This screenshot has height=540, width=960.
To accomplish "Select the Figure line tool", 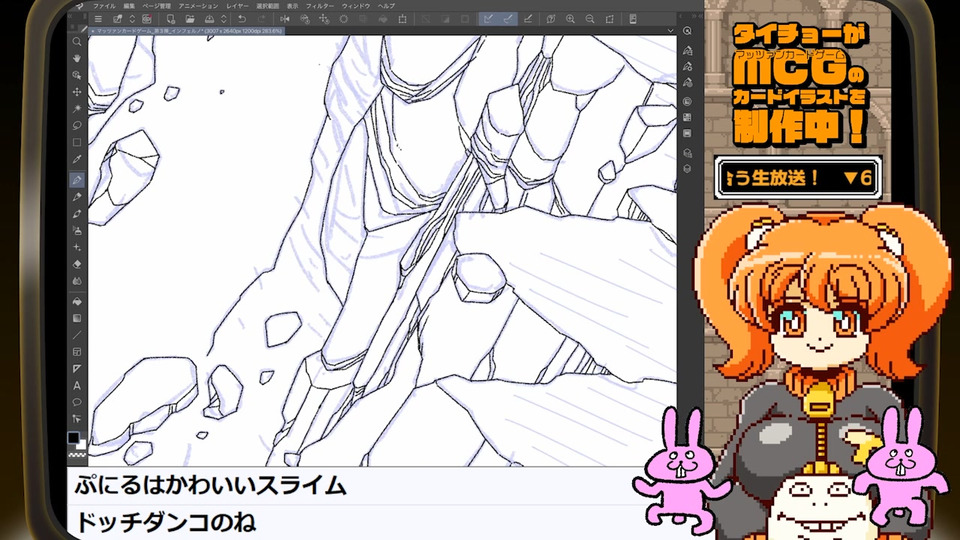I will pos(77,336).
